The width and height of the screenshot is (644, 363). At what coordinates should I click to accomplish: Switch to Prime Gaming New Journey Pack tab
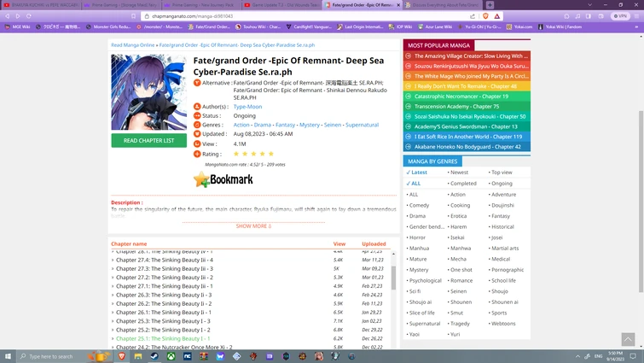tap(201, 5)
